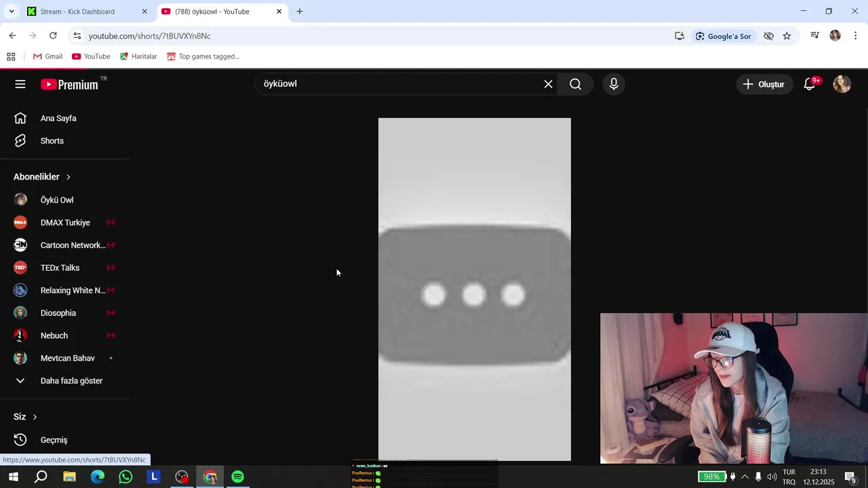Image resolution: width=868 pixels, height=488 pixels.
Task: Open the tab search dropdown arrow
Action: 12,12
